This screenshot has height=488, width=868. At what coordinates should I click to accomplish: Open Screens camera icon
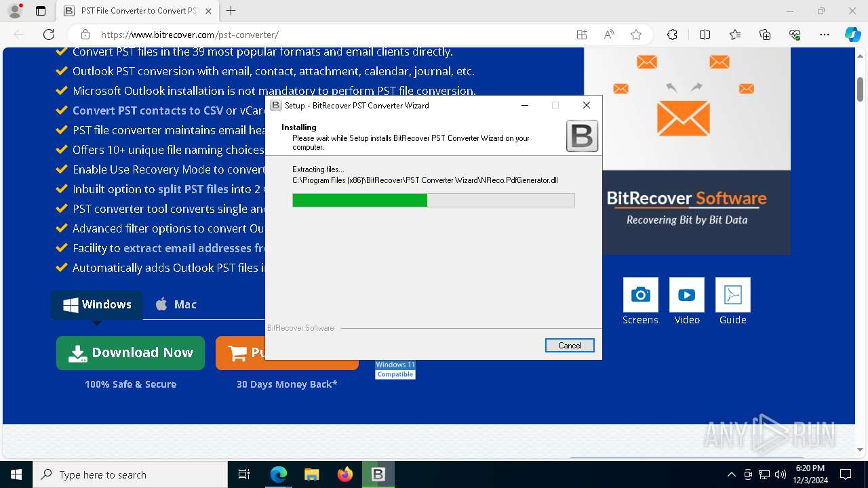coord(640,295)
